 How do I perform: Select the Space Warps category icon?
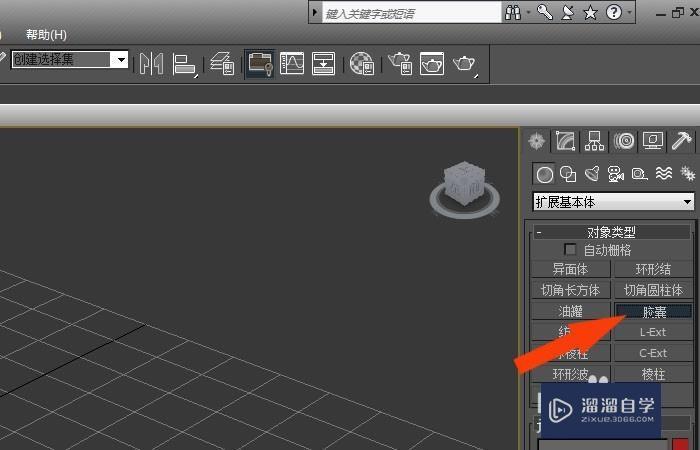tap(664, 173)
